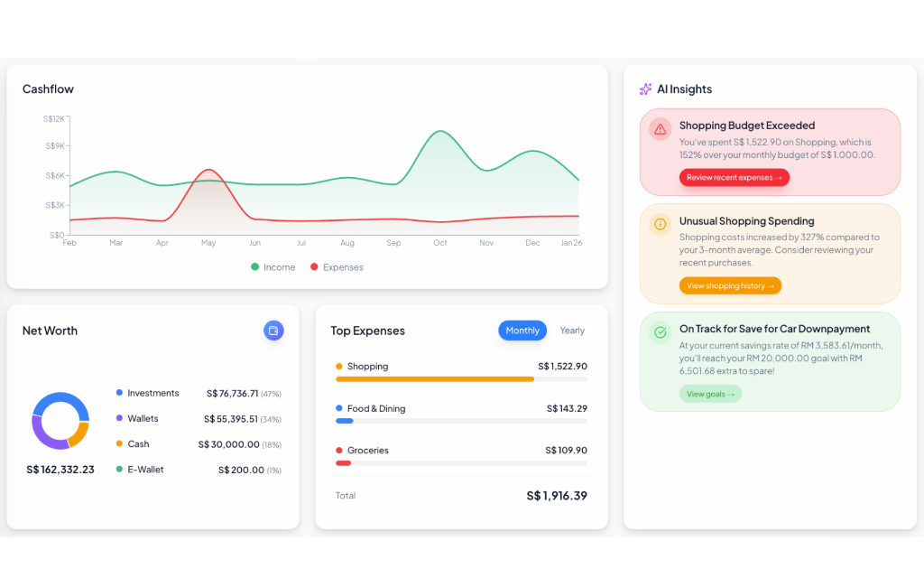Switch Top Expenses to Yearly view
924x578 pixels.
(x=572, y=331)
